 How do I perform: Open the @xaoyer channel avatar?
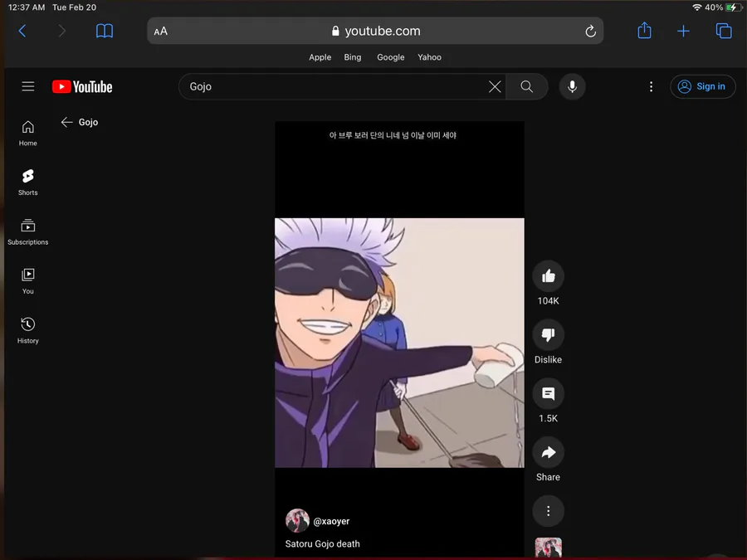(x=297, y=520)
